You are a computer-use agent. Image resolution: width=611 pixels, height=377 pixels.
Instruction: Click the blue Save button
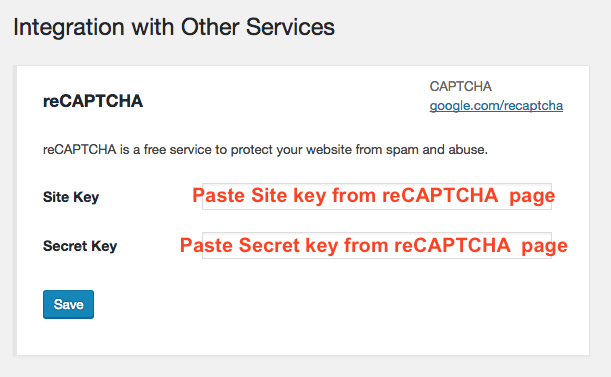(x=68, y=304)
